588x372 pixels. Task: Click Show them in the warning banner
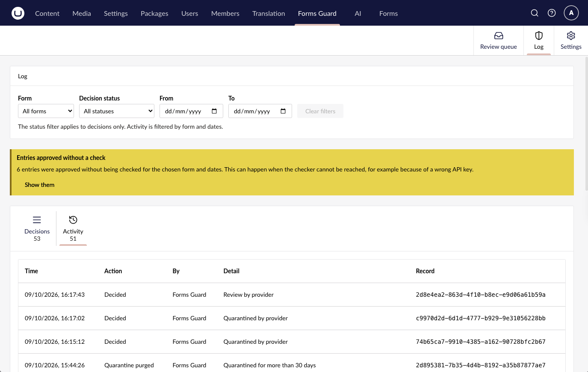click(x=40, y=185)
